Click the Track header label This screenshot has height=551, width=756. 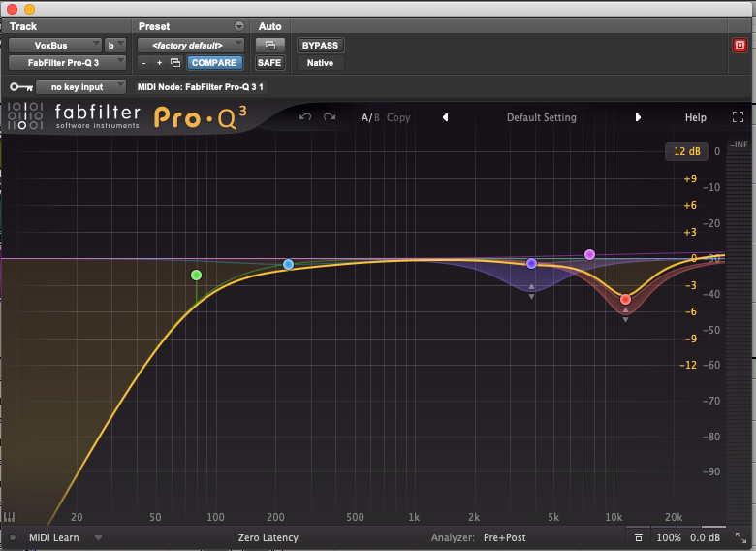tap(23, 26)
